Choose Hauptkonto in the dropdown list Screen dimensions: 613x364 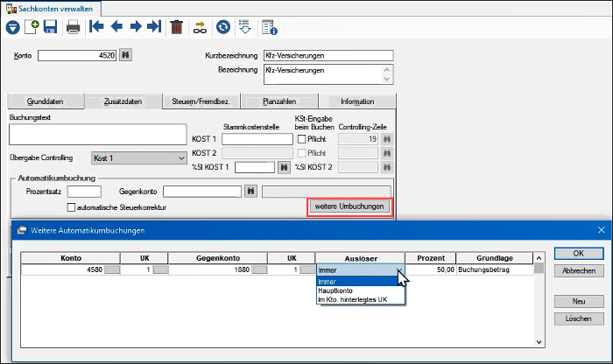(x=361, y=290)
